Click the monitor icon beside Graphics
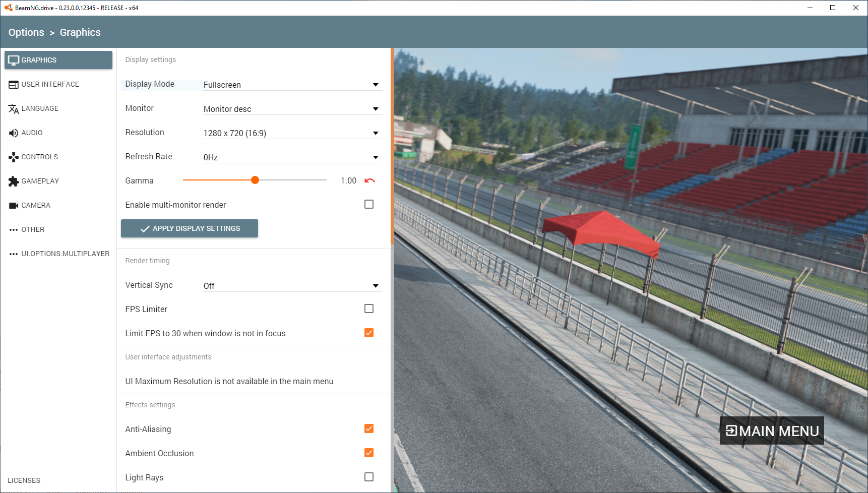The height and width of the screenshot is (493, 868). click(x=14, y=60)
